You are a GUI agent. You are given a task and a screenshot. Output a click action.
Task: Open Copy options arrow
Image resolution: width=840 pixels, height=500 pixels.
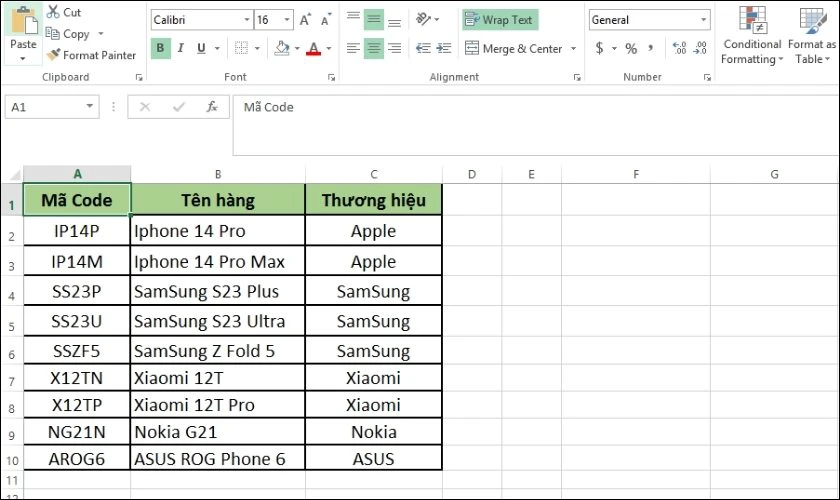click(x=101, y=34)
